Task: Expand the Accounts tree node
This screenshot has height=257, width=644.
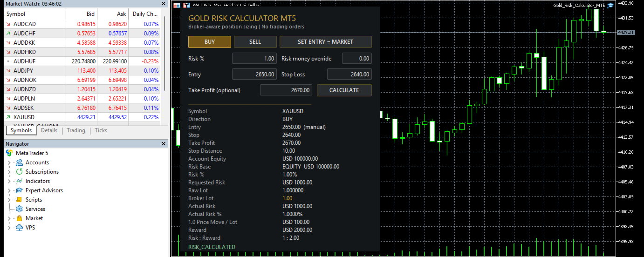Action: (9, 162)
